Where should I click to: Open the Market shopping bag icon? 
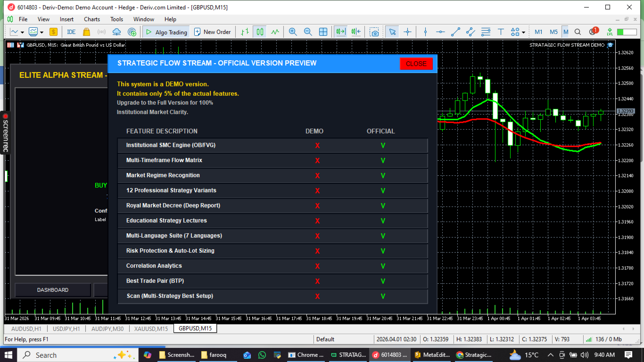(x=86, y=32)
